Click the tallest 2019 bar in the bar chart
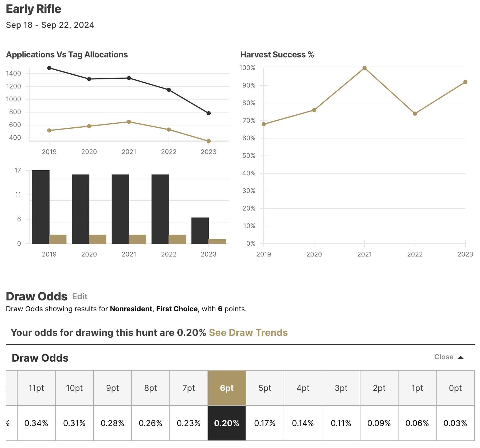This screenshot has height=448, width=480. [41, 207]
